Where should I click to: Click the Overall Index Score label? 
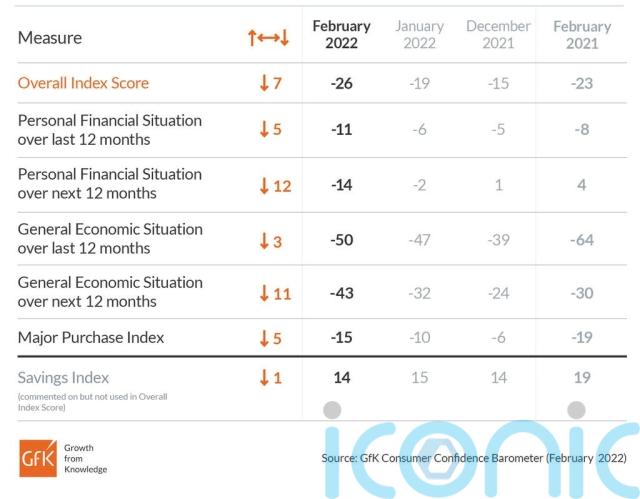click(x=83, y=83)
